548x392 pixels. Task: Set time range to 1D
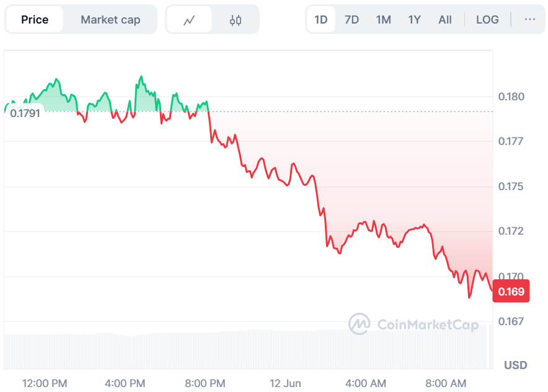coord(321,19)
